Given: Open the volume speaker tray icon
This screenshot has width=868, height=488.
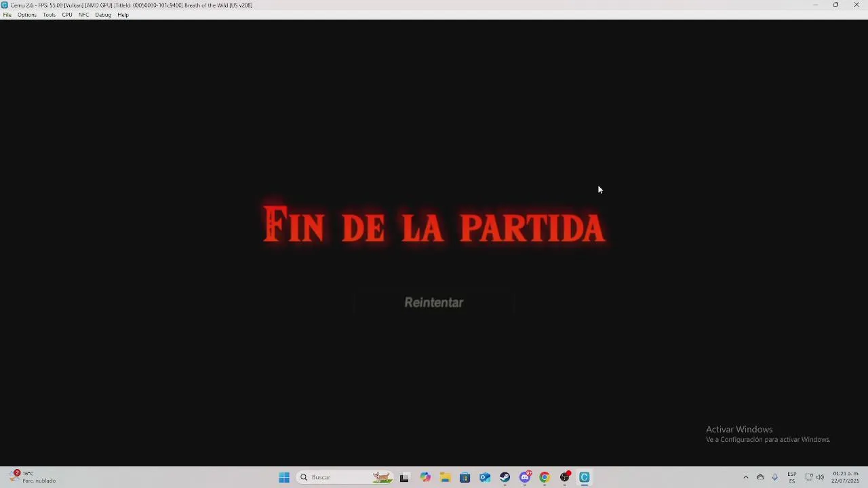Looking at the screenshot, I should tap(820, 477).
